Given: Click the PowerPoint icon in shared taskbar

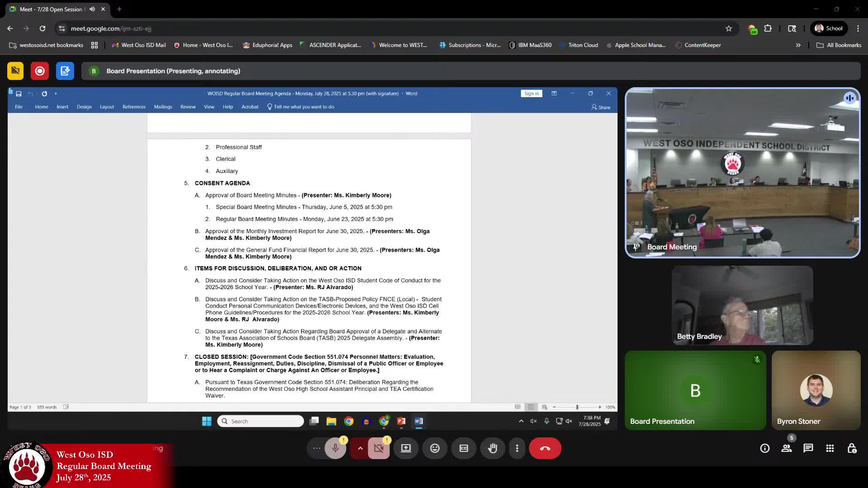Looking at the screenshot, I should pyautogui.click(x=401, y=421).
